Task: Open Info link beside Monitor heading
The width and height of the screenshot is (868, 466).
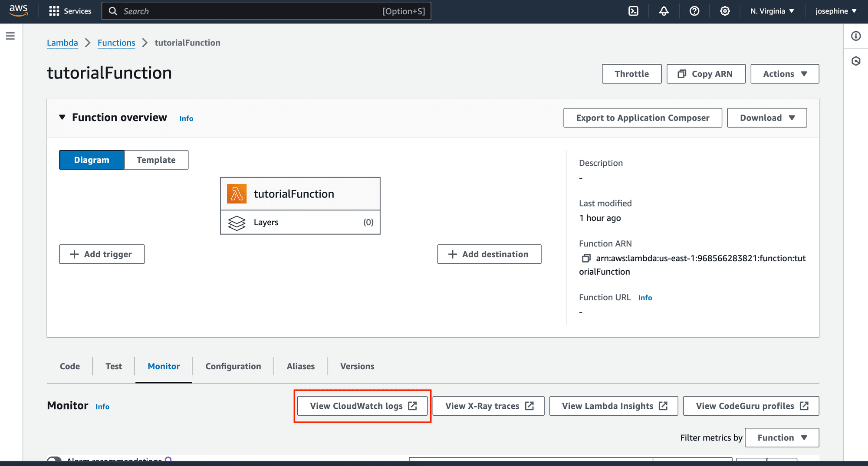Action: 102,407
